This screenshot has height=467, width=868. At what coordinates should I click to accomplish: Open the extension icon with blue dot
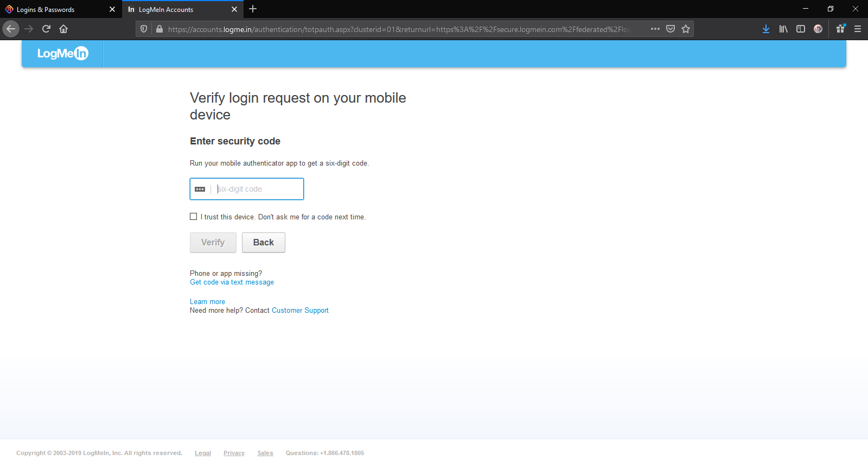(x=840, y=29)
